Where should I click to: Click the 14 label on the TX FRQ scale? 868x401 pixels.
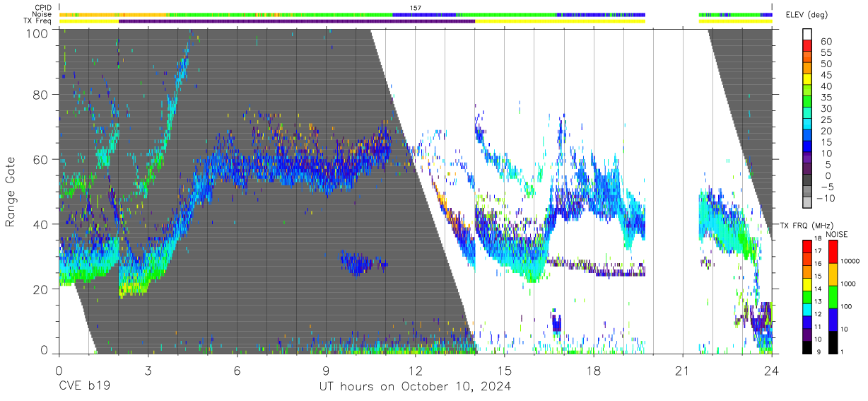click(818, 289)
